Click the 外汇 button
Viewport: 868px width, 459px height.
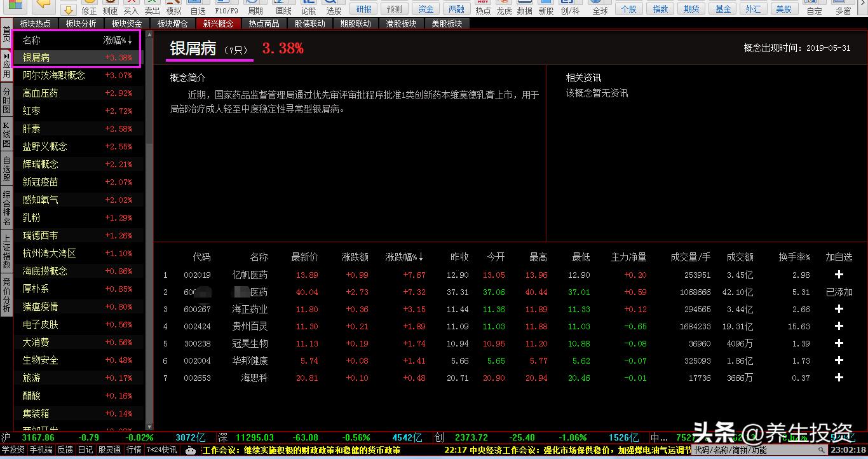(x=754, y=9)
